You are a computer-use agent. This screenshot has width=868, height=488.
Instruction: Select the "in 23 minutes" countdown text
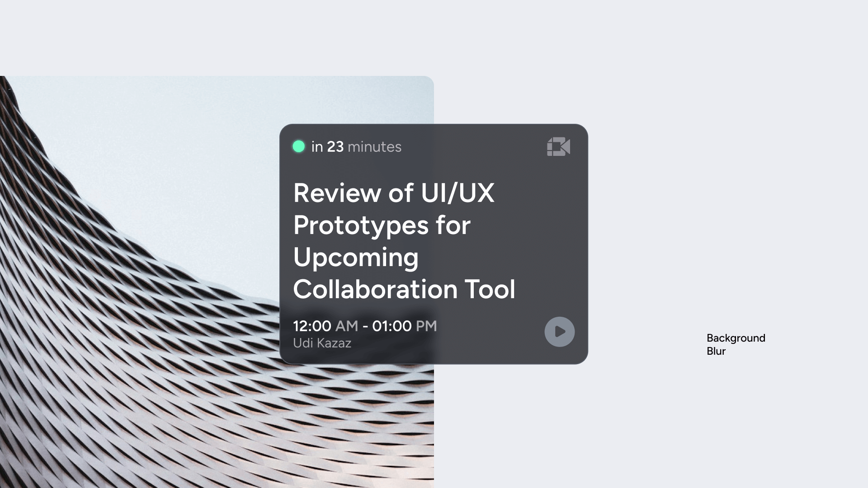point(356,147)
